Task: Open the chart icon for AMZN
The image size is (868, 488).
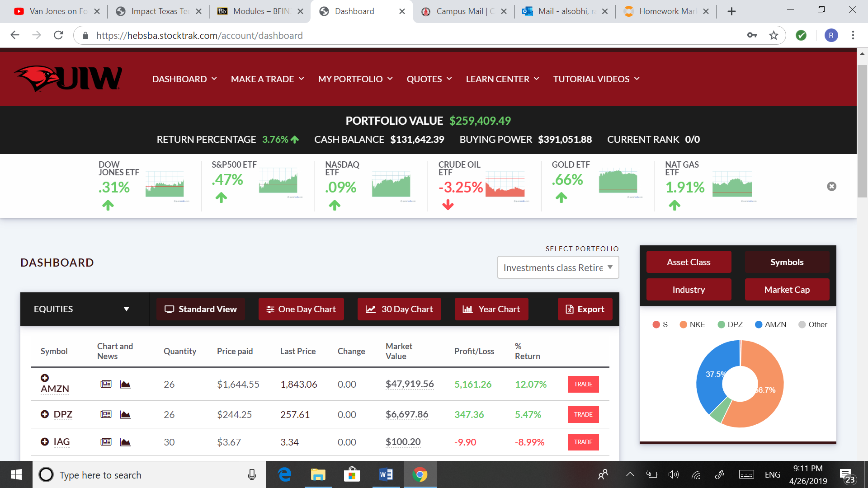Action: click(125, 384)
